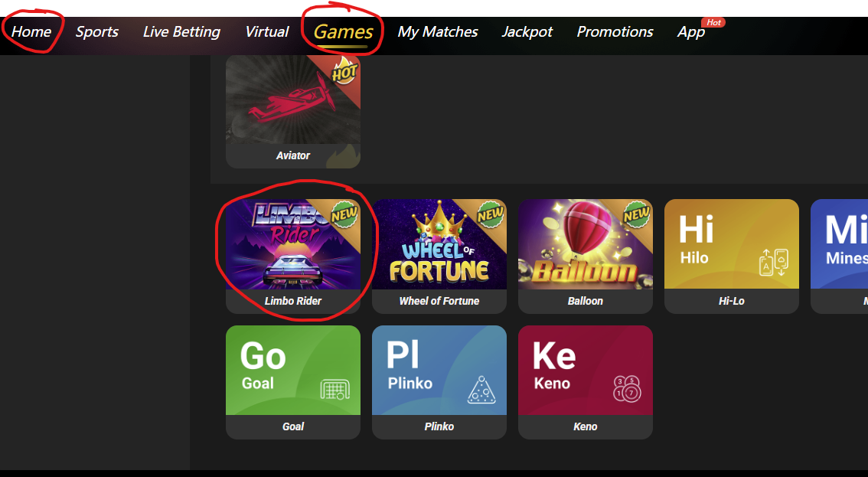868x477 pixels.
Task: Go to the Jackpot page
Action: pyautogui.click(x=527, y=31)
